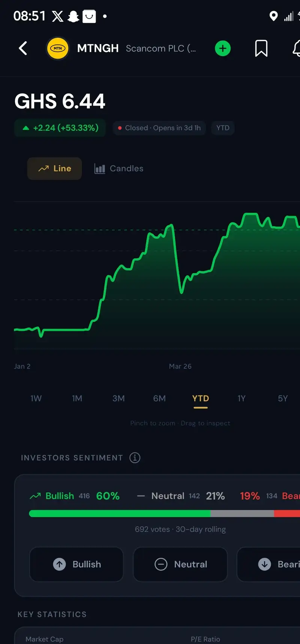Tap Scancom PLC company name

coord(161,48)
